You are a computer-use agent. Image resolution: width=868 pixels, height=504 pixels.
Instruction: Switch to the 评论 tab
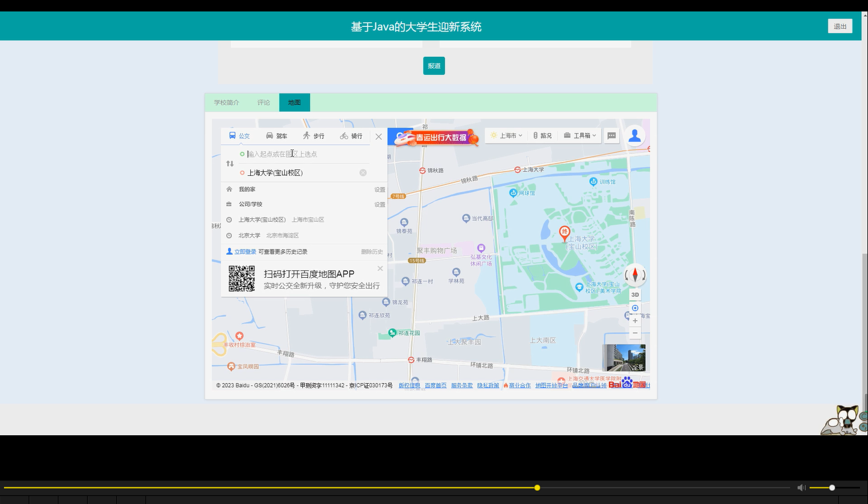point(263,102)
